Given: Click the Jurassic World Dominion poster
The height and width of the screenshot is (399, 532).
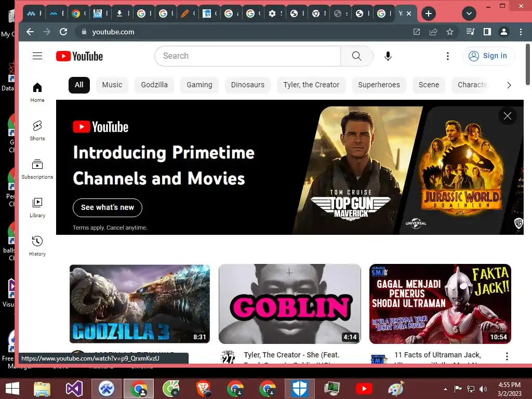Looking at the screenshot, I should pyautogui.click(x=461, y=170).
